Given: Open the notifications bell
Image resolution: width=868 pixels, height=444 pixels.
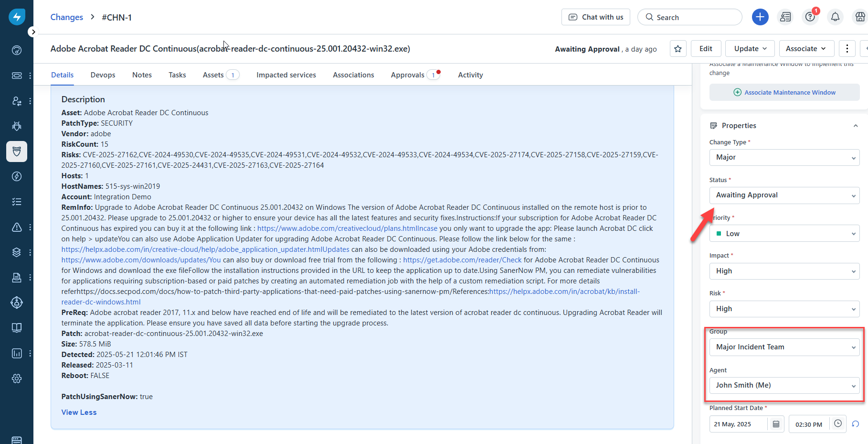Looking at the screenshot, I should (x=835, y=17).
